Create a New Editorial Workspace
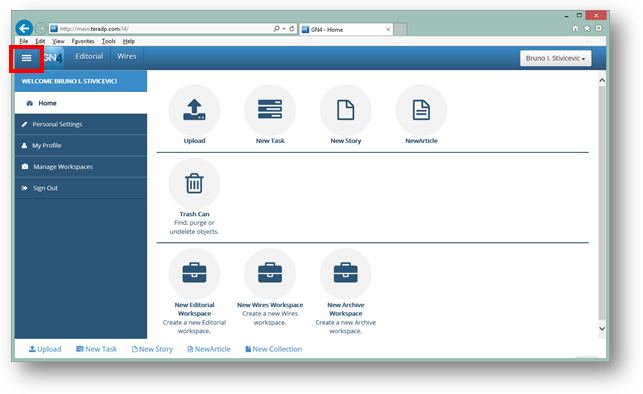The height and width of the screenshot is (394, 643). coord(194,273)
